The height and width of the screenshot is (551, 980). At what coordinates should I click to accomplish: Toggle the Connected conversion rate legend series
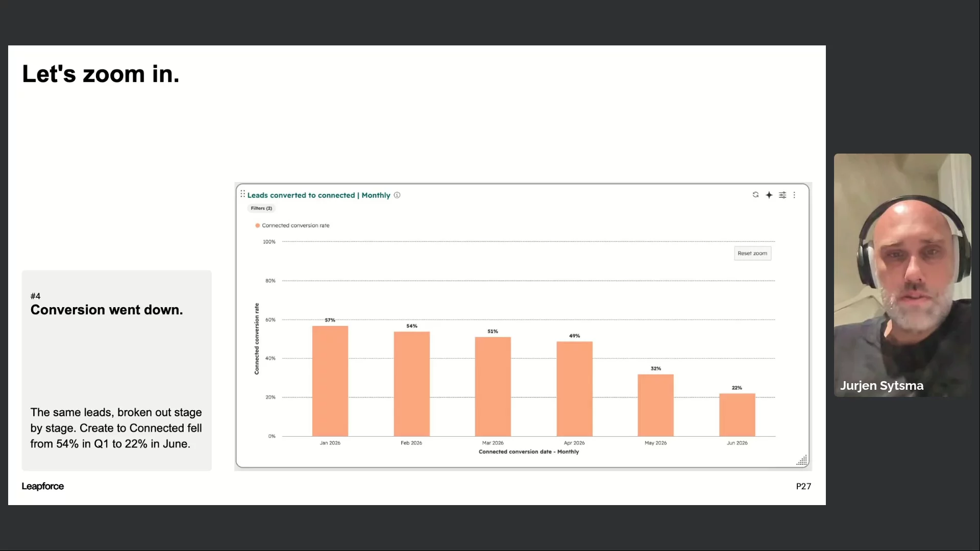[292, 226]
